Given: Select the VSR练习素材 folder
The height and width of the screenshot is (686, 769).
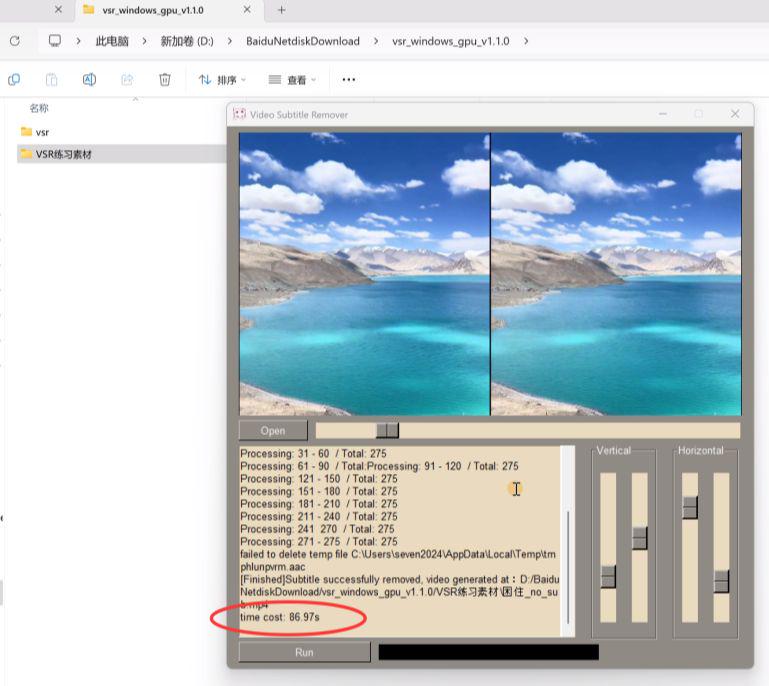Looking at the screenshot, I should tap(122, 154).
